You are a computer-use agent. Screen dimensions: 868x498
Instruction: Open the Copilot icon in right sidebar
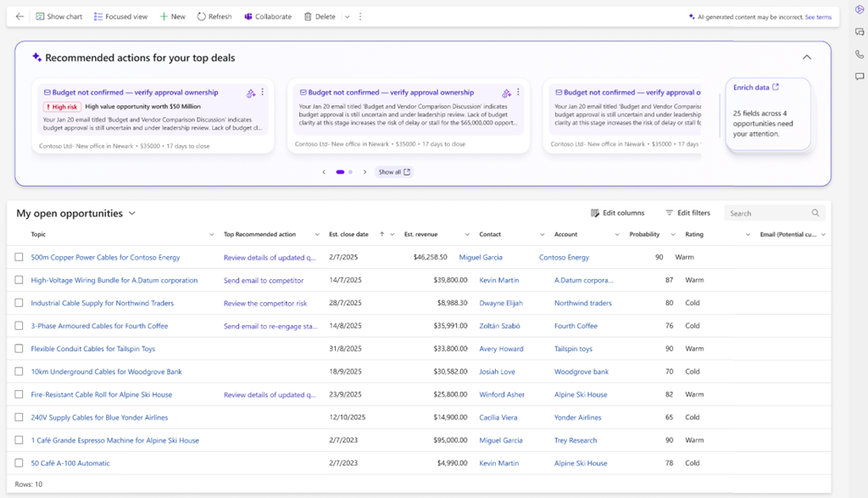click(860, 9)
